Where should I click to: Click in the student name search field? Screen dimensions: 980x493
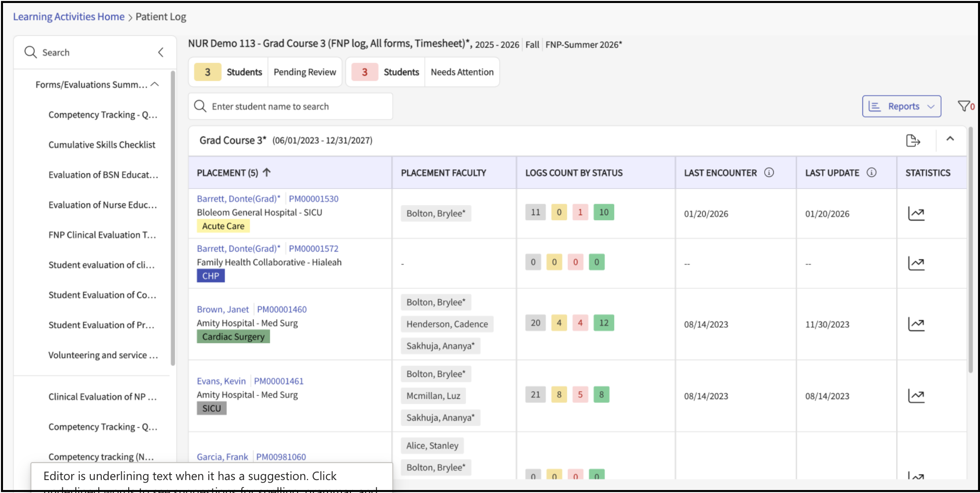[291, 107]
